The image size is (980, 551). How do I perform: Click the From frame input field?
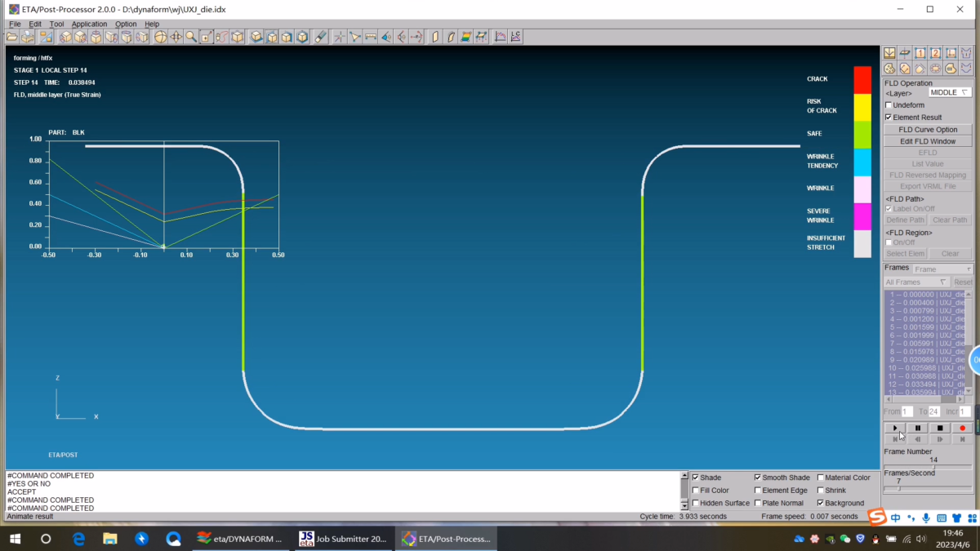tap(907, 411)
